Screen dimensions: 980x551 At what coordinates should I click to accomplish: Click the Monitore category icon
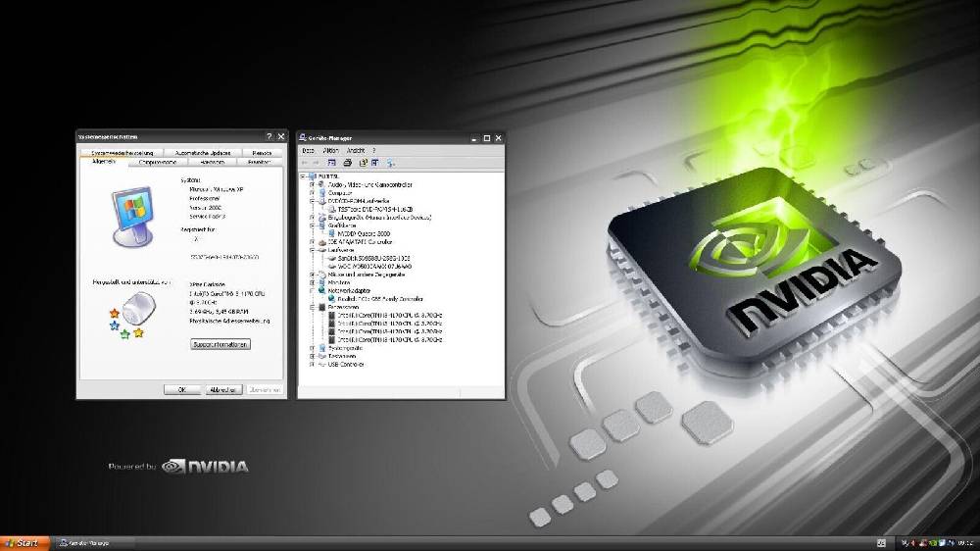point(322,282)
